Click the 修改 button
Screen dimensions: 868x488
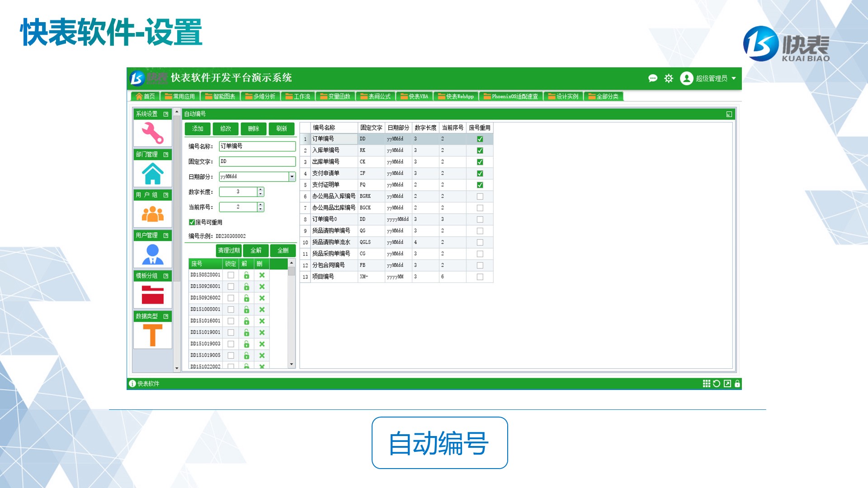(226, 129)
